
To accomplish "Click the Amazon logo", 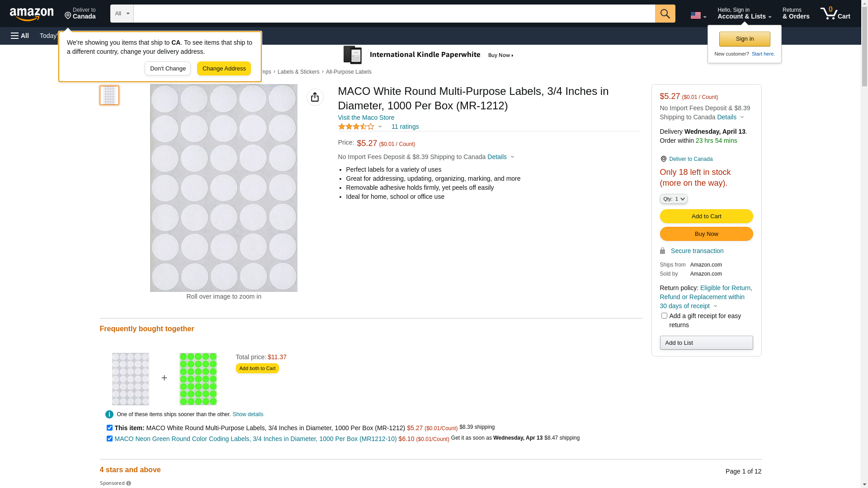I will click(x=32, y=14).
